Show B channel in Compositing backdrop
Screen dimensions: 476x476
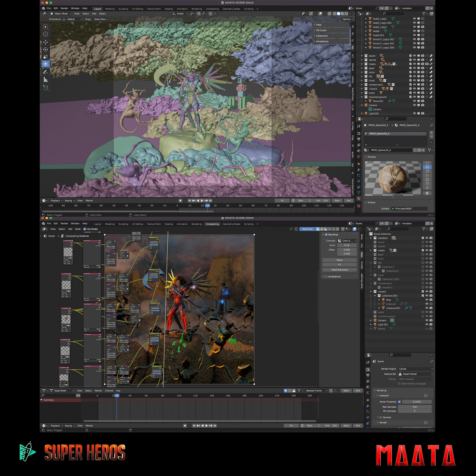coord(338,229)
